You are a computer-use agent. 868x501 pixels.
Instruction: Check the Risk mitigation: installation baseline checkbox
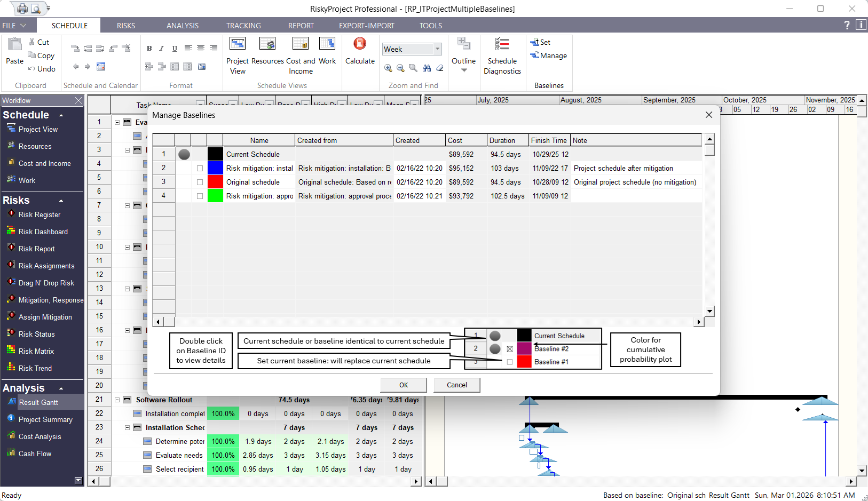(x=200, y=168)
